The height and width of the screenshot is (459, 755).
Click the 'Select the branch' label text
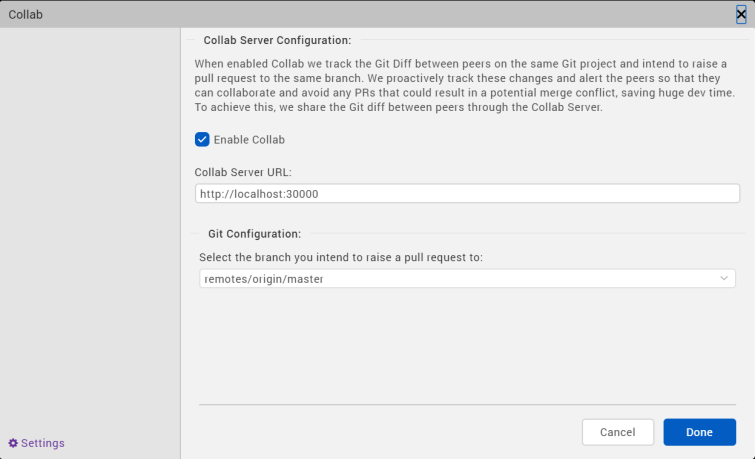click(x=340, y=257)
